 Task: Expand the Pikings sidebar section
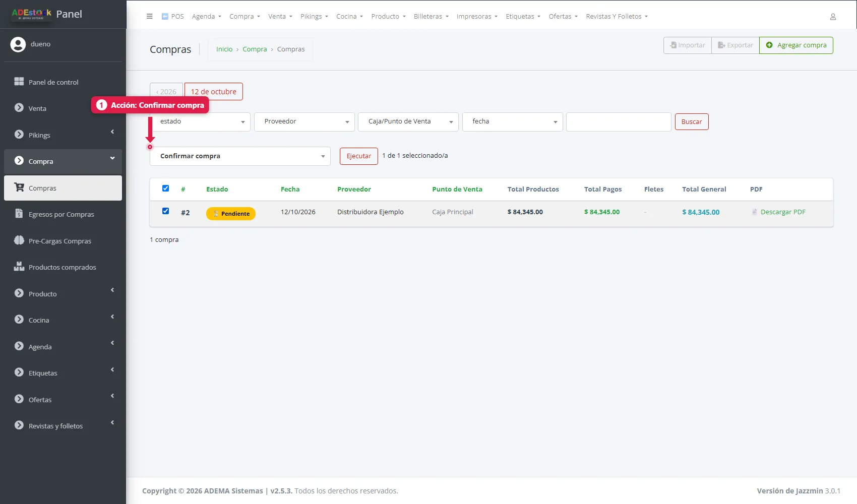pyautogui.click(x=63, y=135)
